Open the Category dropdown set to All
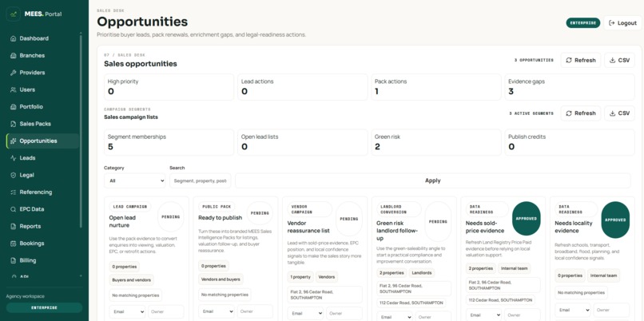 pos(135,180)
